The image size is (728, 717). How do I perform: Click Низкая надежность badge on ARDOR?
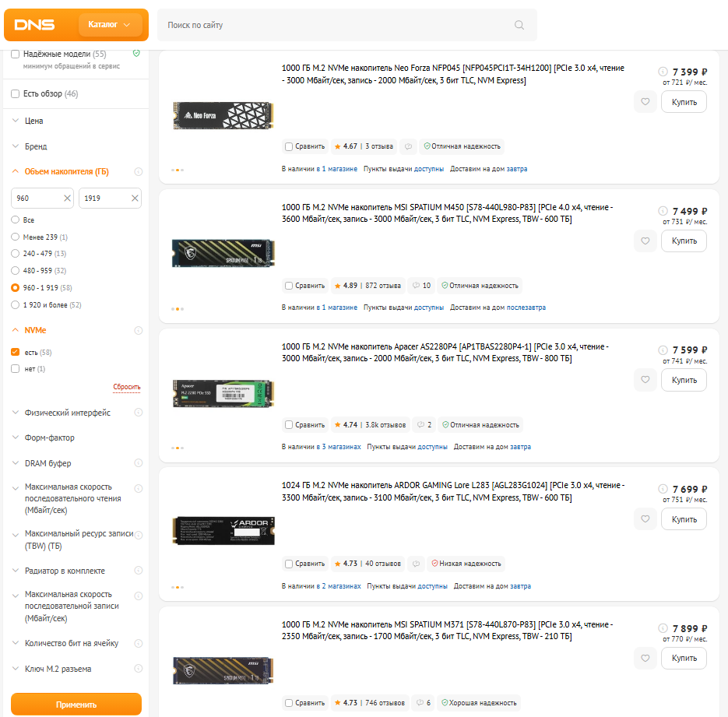(x=466, y=564)
